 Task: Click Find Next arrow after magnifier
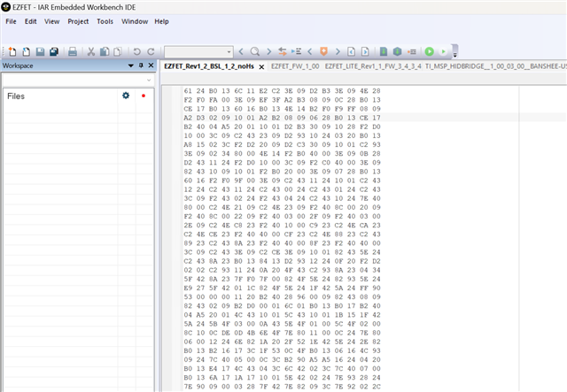coord(268,51)
